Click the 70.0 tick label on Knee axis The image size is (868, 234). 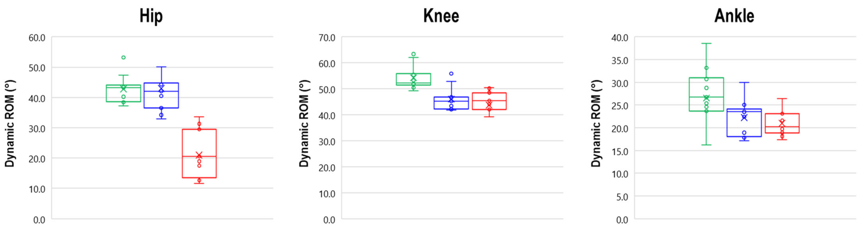coord(327,37)
